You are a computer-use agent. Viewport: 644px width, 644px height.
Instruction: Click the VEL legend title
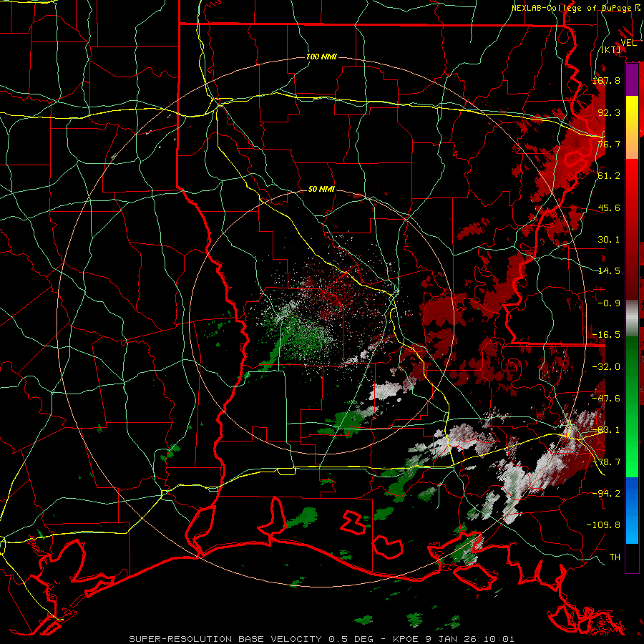[628, 42]
